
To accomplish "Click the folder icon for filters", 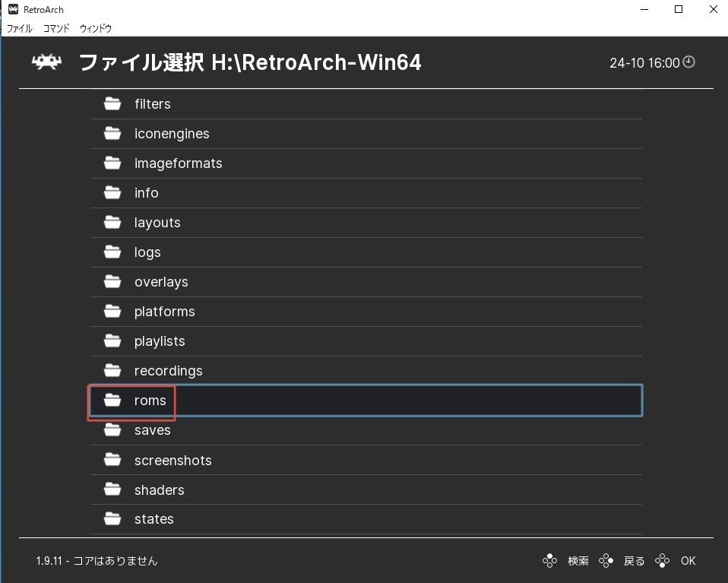I will tap(112, 103).
